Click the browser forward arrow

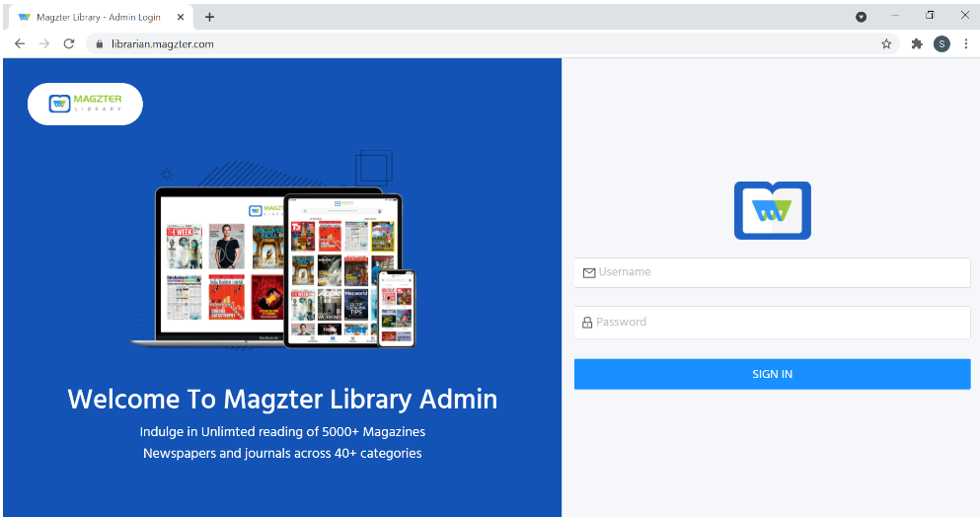43,43
